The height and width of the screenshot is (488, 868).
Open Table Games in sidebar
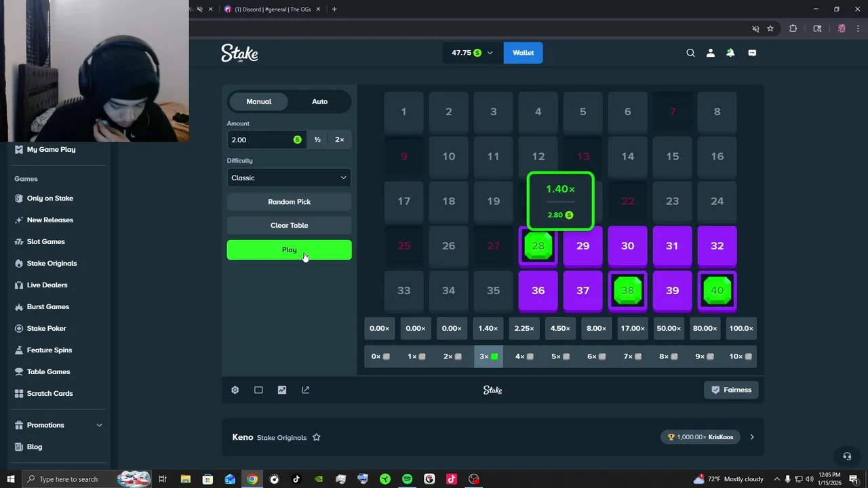point(48,371)
